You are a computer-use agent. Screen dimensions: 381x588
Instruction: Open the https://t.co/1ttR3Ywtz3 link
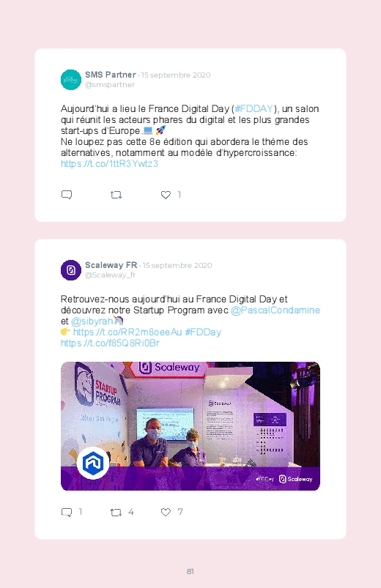109,164
